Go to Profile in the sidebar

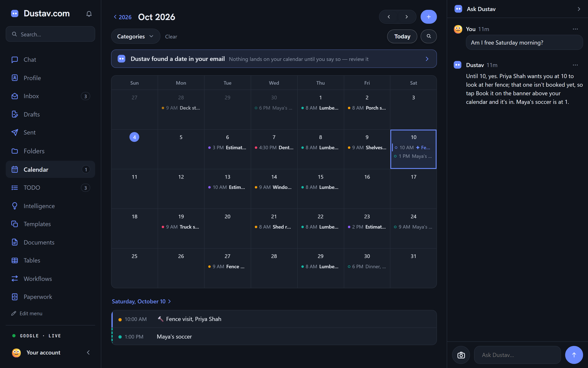tap(50, 78)
